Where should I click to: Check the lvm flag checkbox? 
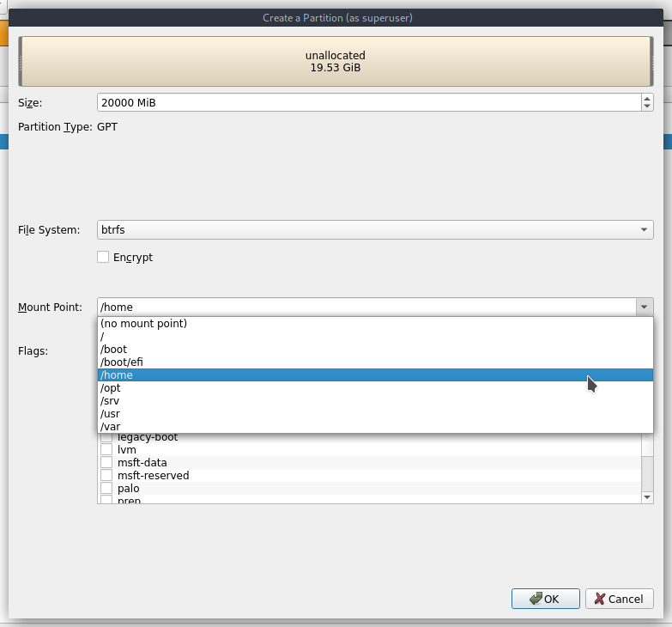(106, 450)
